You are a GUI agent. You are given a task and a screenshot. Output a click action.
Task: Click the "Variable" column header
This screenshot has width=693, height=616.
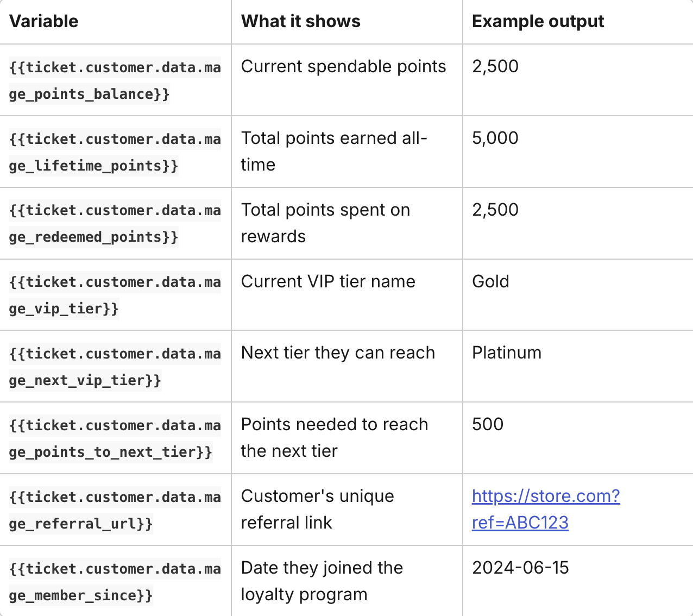tap(44, 22)
